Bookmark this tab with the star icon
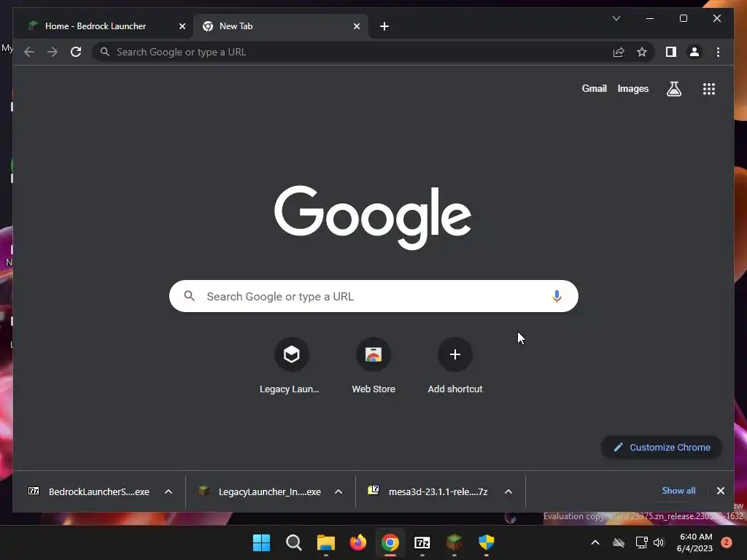This screenshot has height=560, width=747. click(642, 52)
